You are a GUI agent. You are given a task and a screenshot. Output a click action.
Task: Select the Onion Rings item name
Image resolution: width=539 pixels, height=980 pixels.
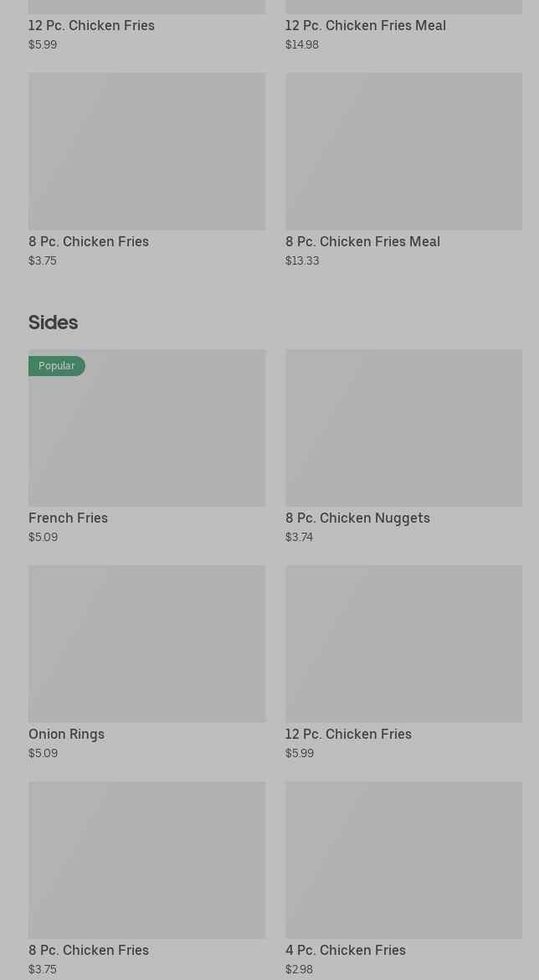tap(67, 734)
